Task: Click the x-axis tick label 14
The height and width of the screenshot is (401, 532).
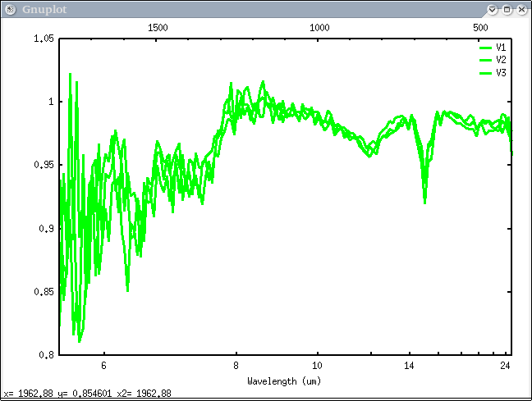Action: click(409, 366)
